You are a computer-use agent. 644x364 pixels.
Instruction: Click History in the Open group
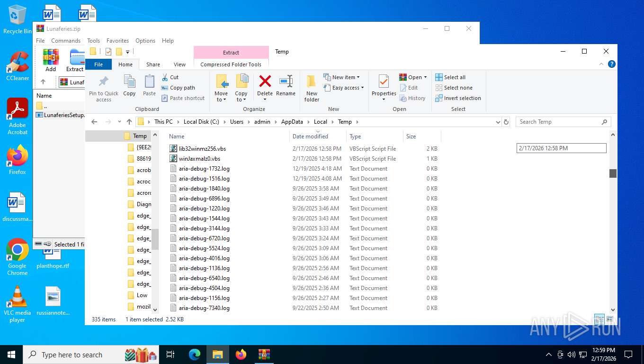coord(412,98)
